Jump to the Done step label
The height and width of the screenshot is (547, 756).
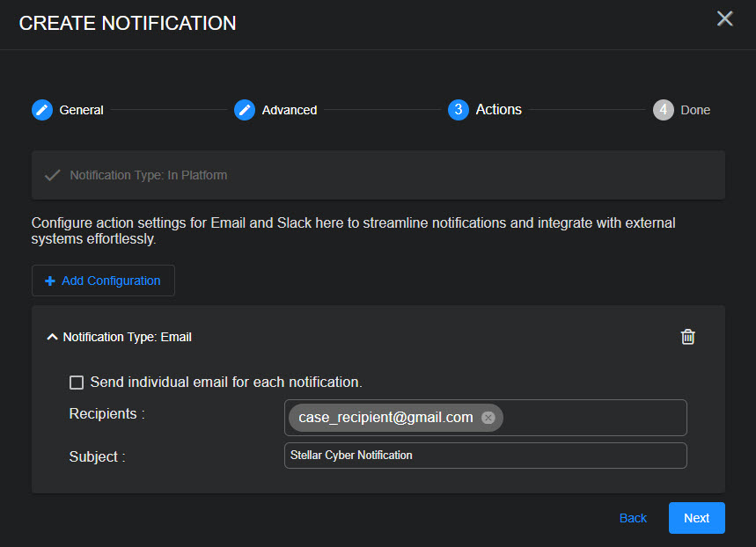point(694,110)
